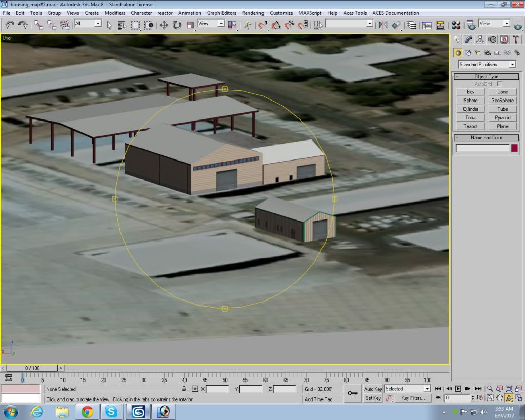
Task: Switch to the Cameras create category
Action: coord(488,52)
